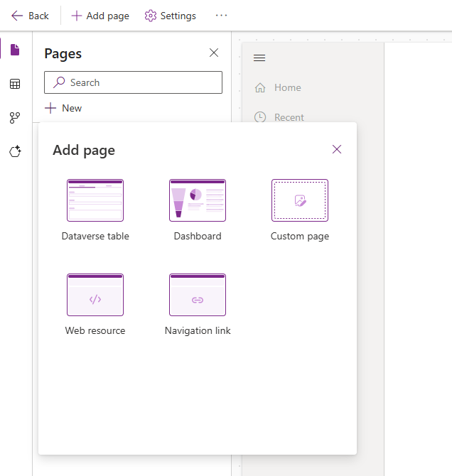Open the Automation flow icon in left rail
The width and height of the screenshot is (452, 476).
pos(15,118)
